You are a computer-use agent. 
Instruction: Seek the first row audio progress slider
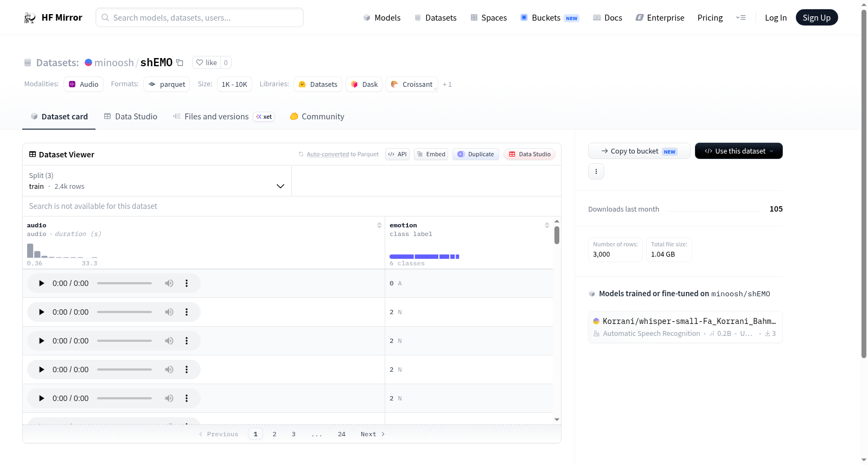pyautogui.click(x=124, y=283)
